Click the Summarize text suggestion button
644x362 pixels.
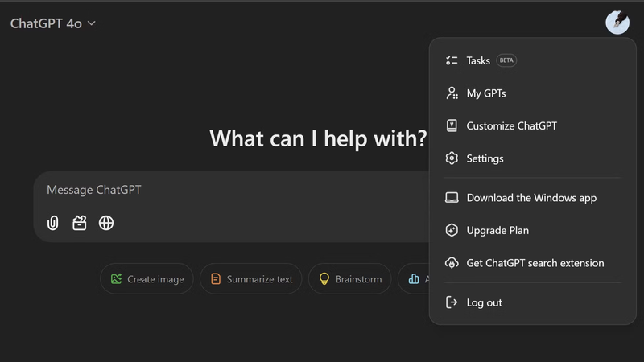click(251, 279)
